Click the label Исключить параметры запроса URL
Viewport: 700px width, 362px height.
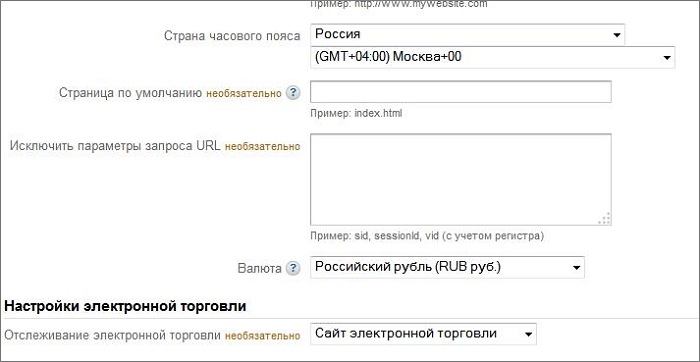coord(115,146)
